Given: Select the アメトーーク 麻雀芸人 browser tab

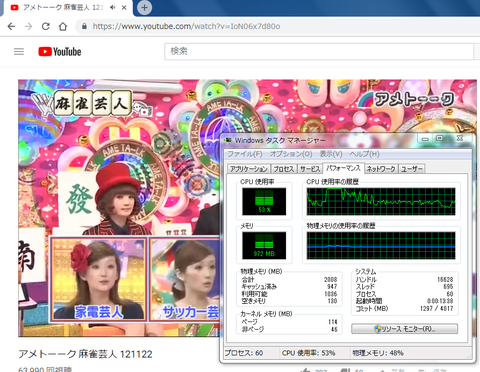Looking at the screenshot, I should click(x=68, y=8).
